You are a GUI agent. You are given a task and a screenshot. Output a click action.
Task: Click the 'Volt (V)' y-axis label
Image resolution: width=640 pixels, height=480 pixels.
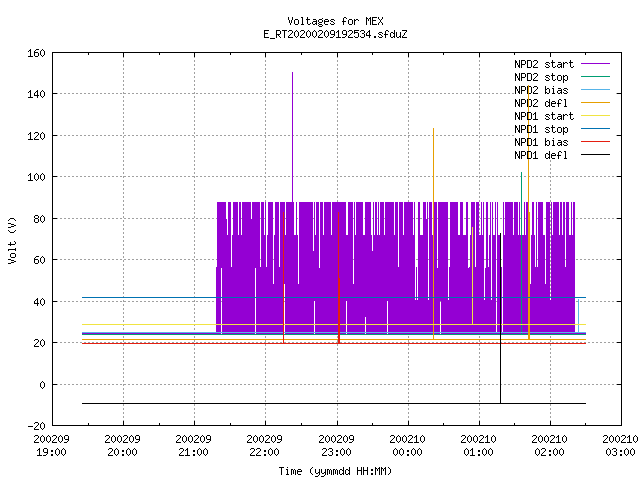[x=12, y=240]
